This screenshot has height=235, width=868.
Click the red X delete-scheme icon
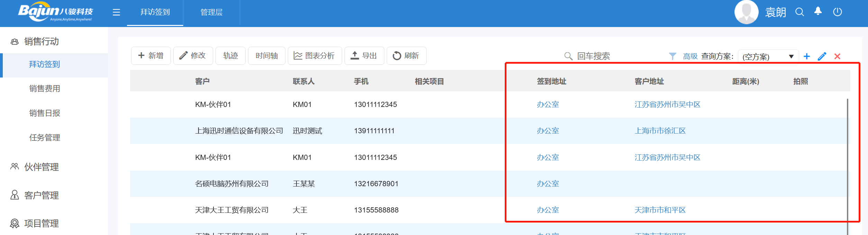pyautogui.click(x=837, y=56)
